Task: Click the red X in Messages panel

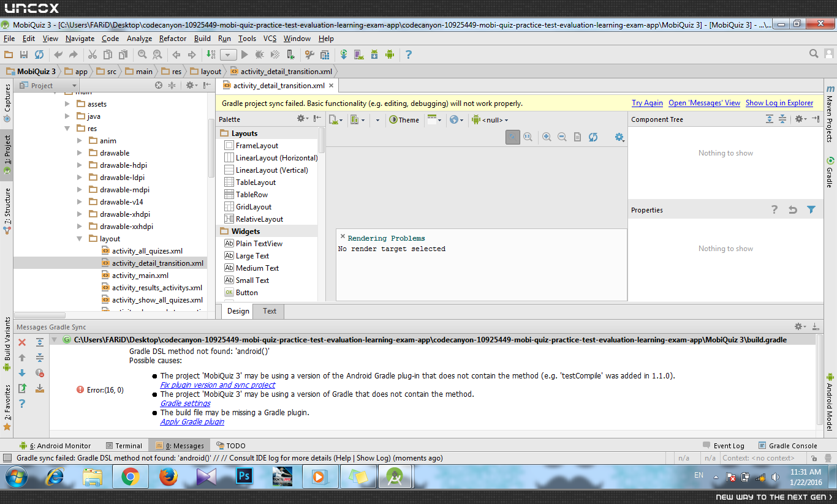Action: (22, 342)
